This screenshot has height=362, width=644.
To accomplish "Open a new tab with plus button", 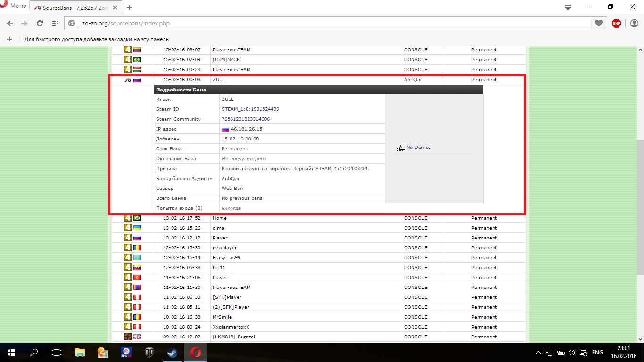I will click(129, 8).
